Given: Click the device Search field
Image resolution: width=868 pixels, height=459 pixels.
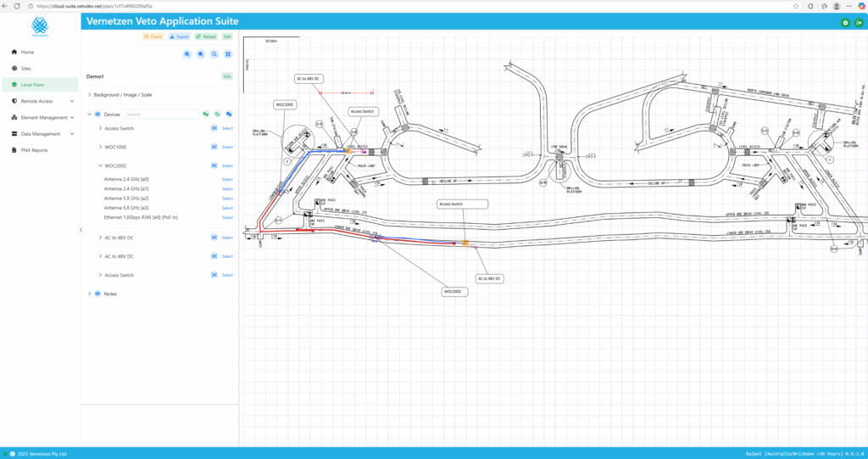Looking at the screenshot, I should click(161, 115).
